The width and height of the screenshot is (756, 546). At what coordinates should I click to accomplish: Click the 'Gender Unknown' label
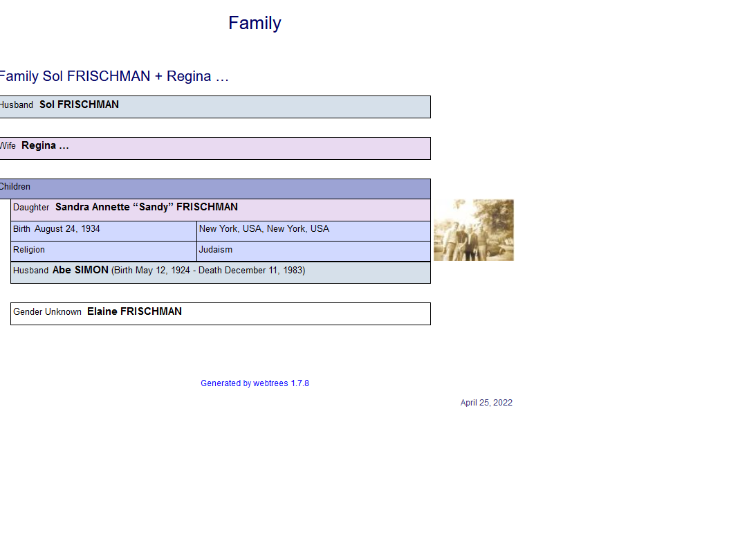[x=48, y=312]
